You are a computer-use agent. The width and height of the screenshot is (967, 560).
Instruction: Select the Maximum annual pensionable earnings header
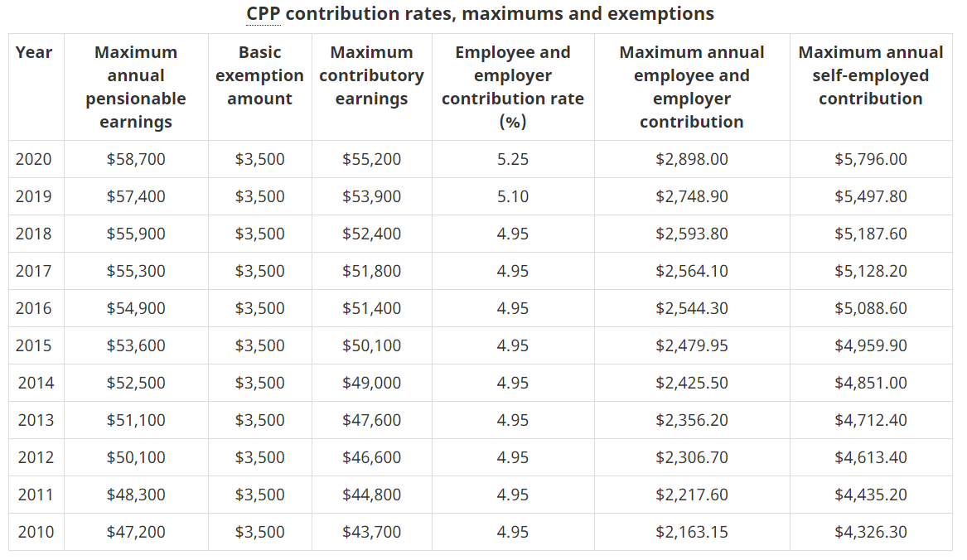point(136,87)
